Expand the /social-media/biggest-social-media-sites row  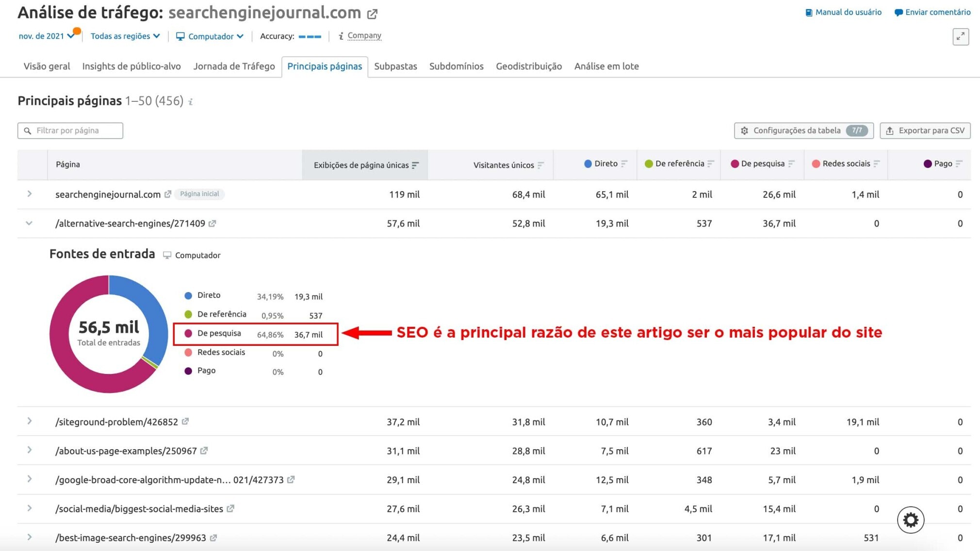tap(30, 508)
